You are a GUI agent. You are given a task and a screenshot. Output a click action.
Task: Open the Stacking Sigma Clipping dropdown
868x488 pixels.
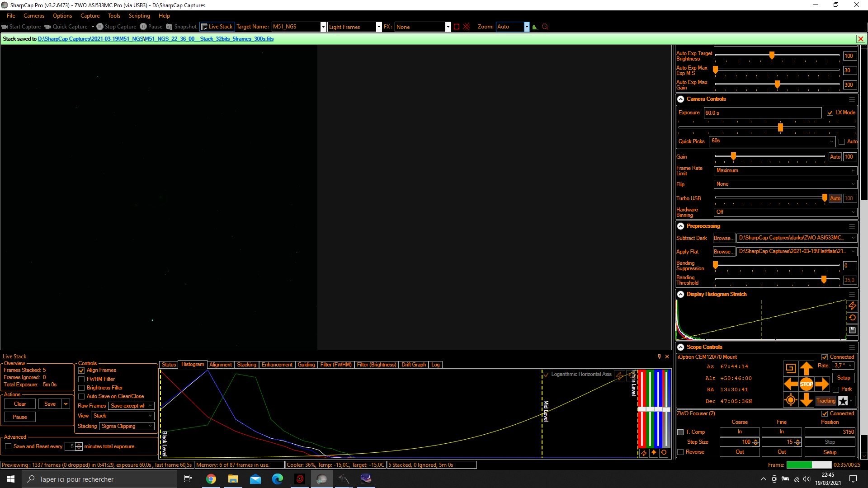click(127, 426)
